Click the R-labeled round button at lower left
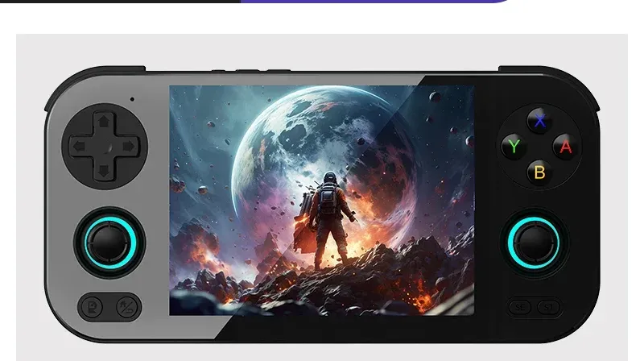The width and height of the screenshot is (644, 361). (93, 307)
